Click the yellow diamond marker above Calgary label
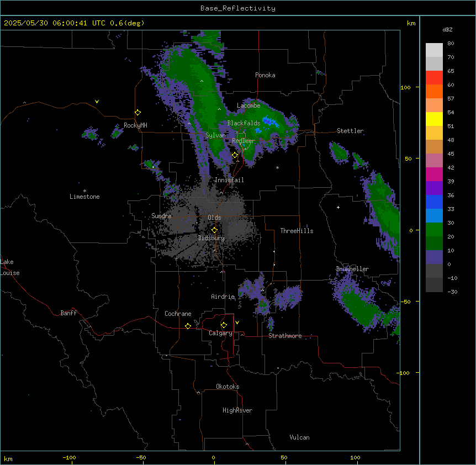 224,325
